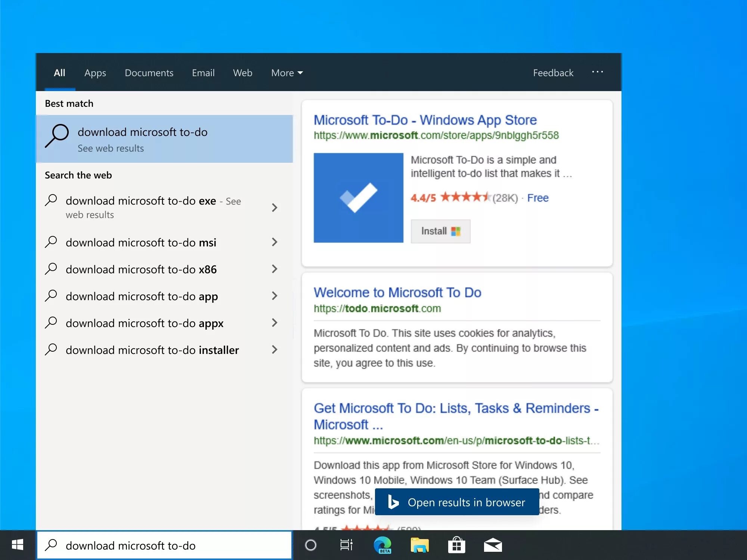The image size is (747, 560).
Task: Click the Cortana circle icon in taskbar
Action: 311,545
